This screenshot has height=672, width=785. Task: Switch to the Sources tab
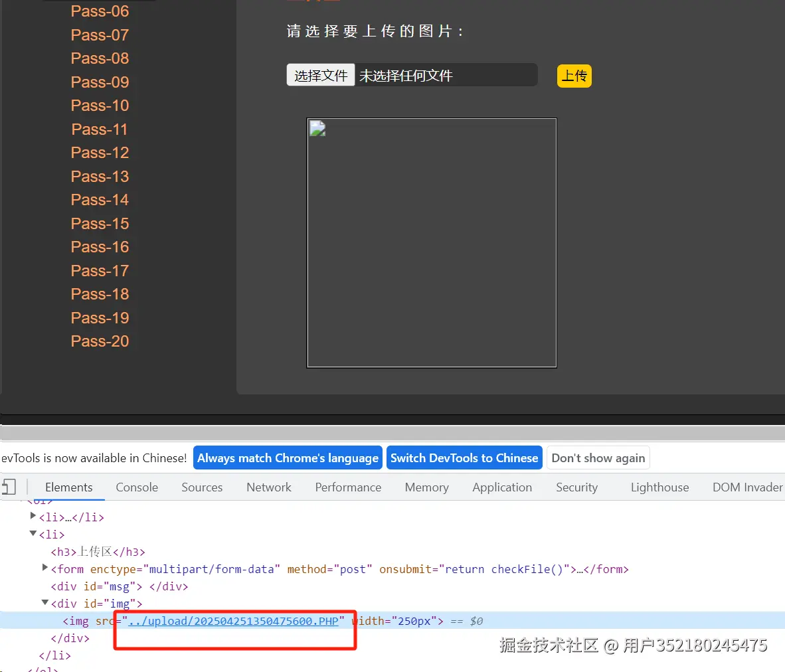point(202,487)
